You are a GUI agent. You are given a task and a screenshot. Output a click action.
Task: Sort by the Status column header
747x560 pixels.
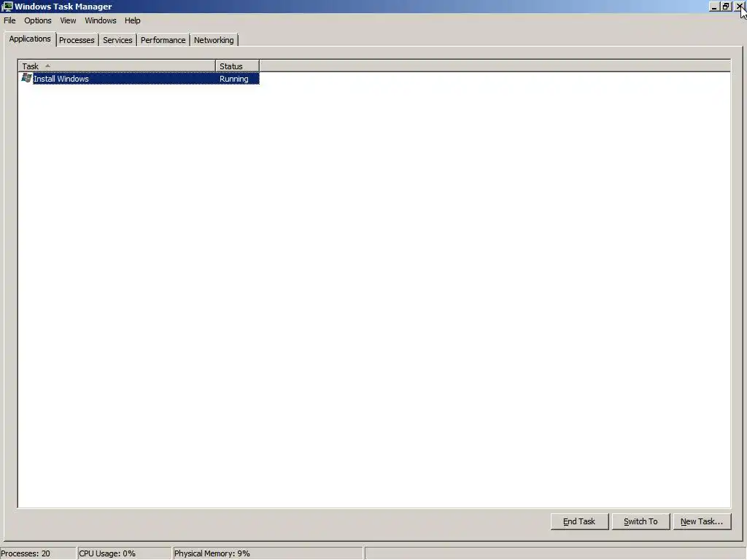pyautogui.click(x=237, y=66)
